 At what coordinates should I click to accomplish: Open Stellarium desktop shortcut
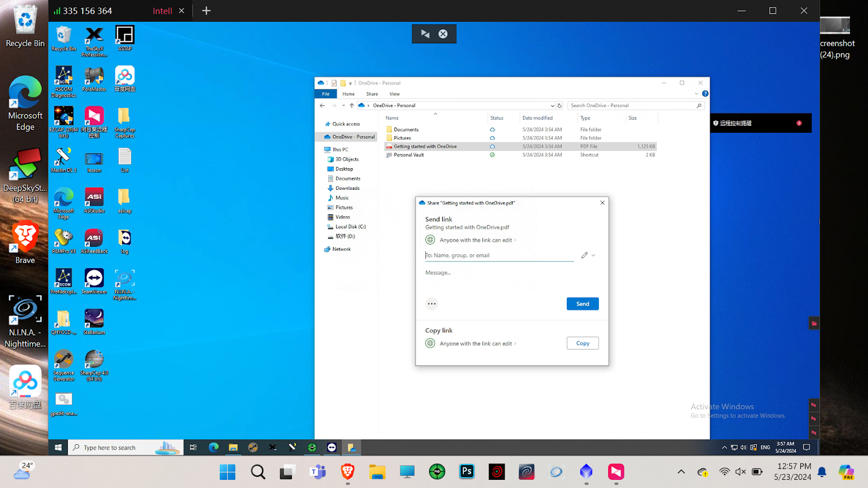[x=94, y=322]
